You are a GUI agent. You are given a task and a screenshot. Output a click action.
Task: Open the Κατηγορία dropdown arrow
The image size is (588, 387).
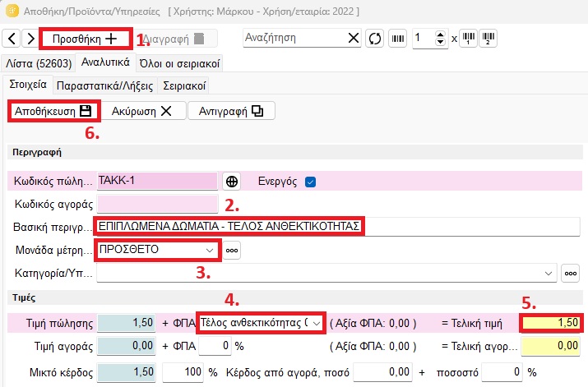click(549, 273)
